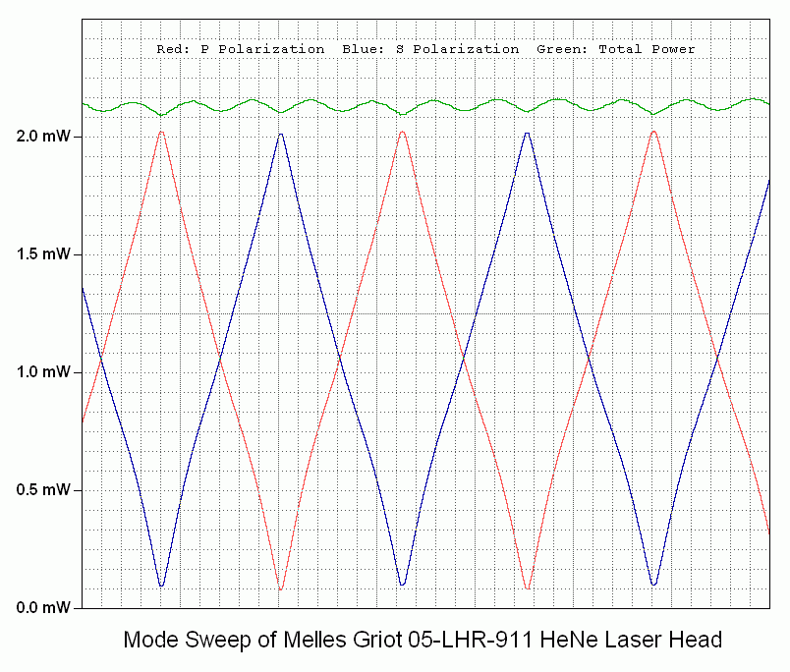Click the second blue S polarization peak
Image resolution: width=790 pixels, height=672 pixels.
[x=528, y=133]
